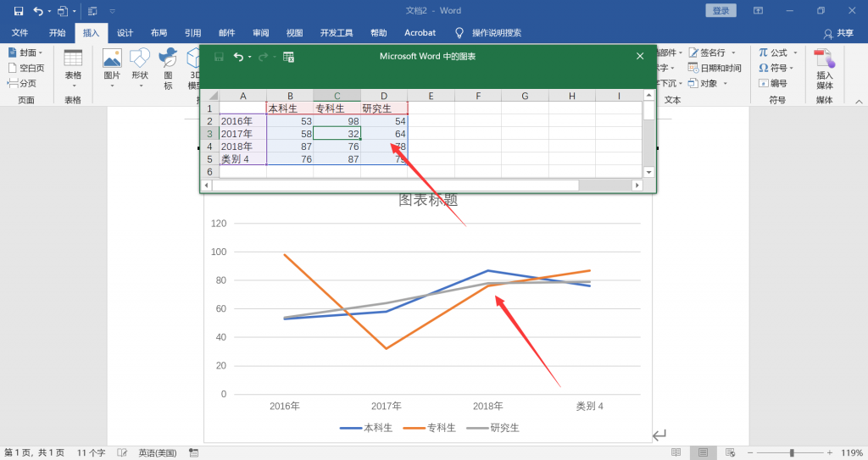Switch to the View (视图) tab
868x460 pixels.
[x=294, y=33]
